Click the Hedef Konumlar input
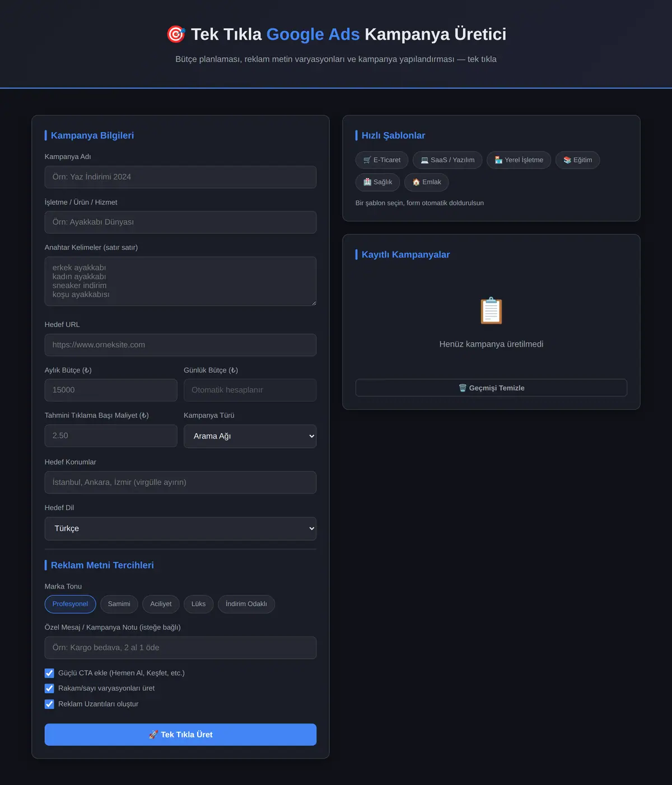Screen dimensions: 672x785 (180, 482)
